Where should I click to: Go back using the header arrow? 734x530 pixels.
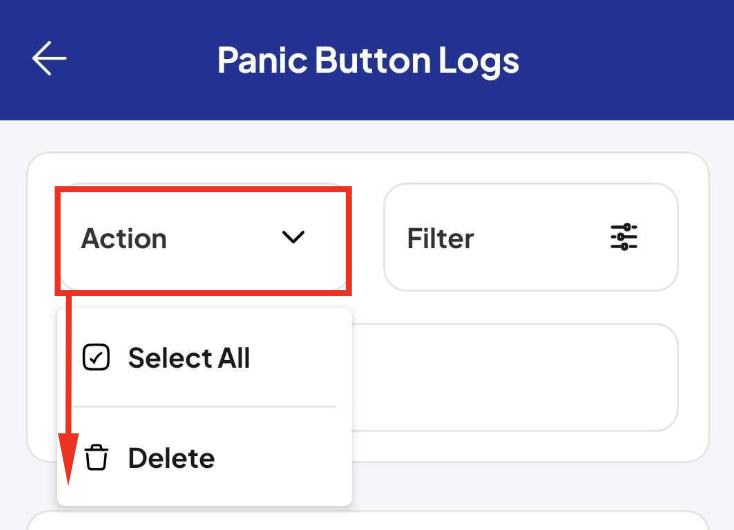tap(49, 59)
